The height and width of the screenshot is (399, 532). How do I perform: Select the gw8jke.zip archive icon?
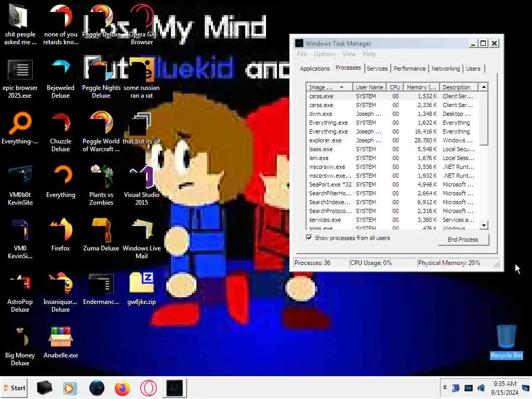coord(142,288)
